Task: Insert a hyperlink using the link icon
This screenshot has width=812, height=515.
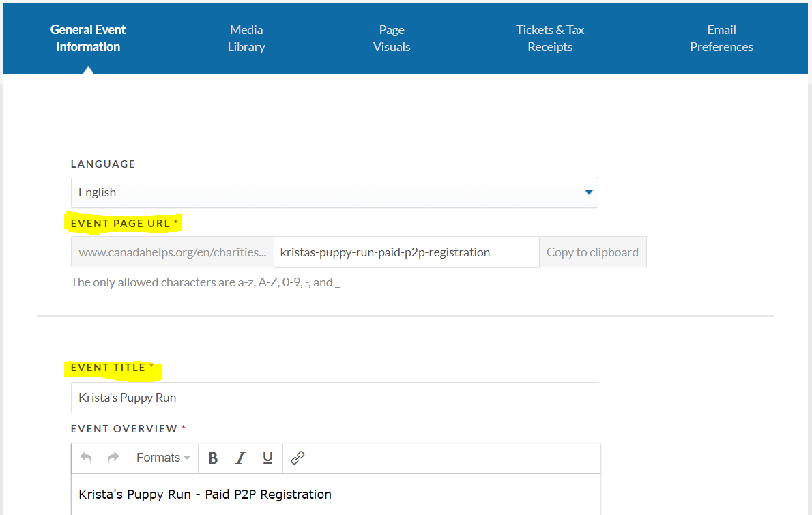Action: (x=298, y=458)
